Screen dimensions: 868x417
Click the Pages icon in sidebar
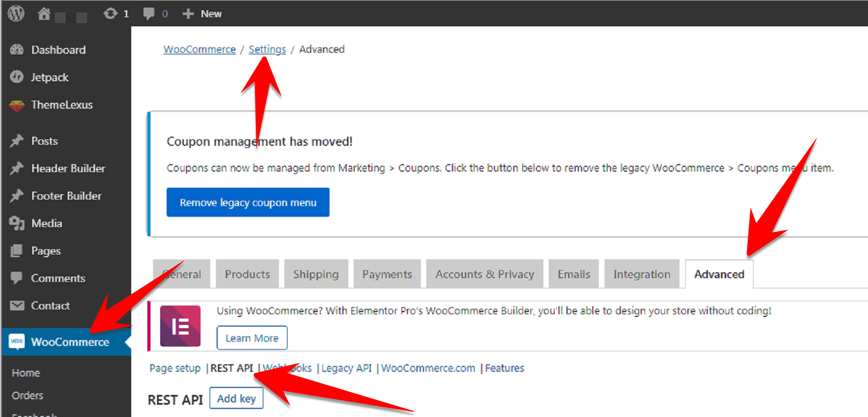point(17,251)
